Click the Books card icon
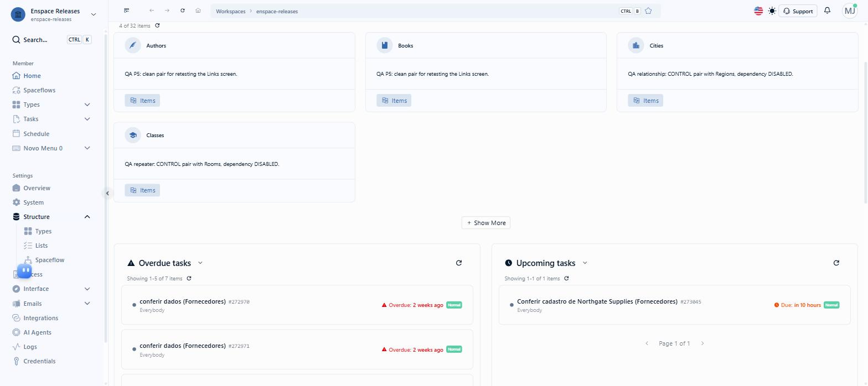Viewport: 868px width, 386px height. 384,45
